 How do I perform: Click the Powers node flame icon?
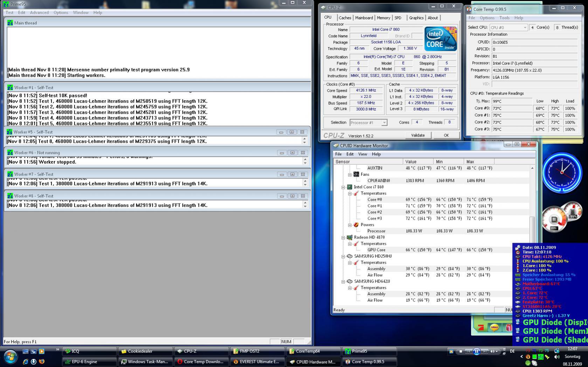click(x=356, y=225)
